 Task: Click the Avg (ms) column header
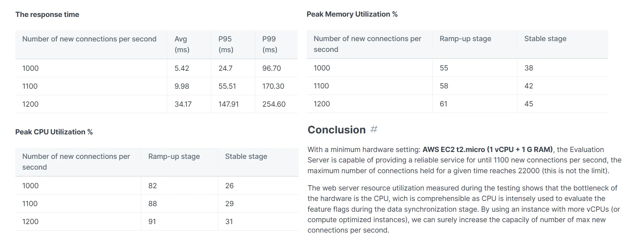coord(189,44)
